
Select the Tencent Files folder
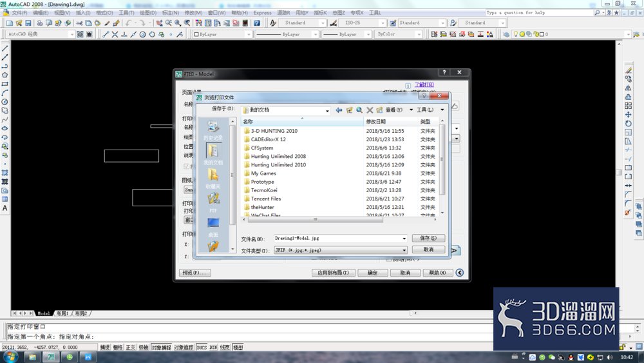tap(266, 199)
